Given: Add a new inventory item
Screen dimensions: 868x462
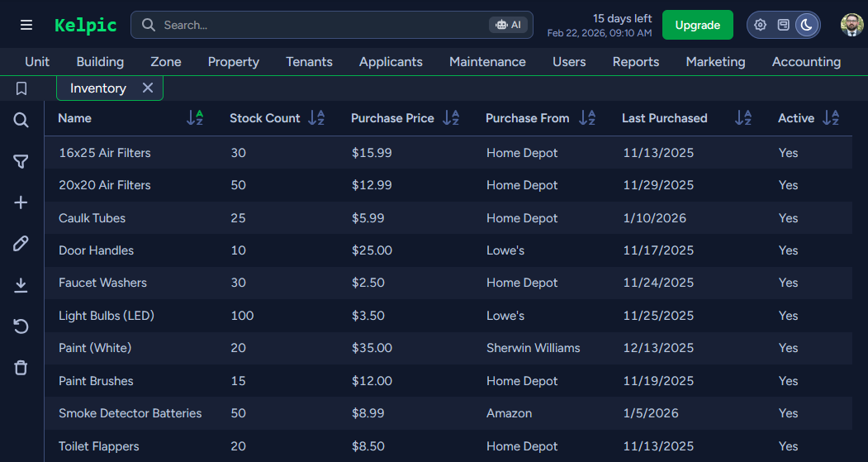Looking at the screenshot, I should coord(21,202).
